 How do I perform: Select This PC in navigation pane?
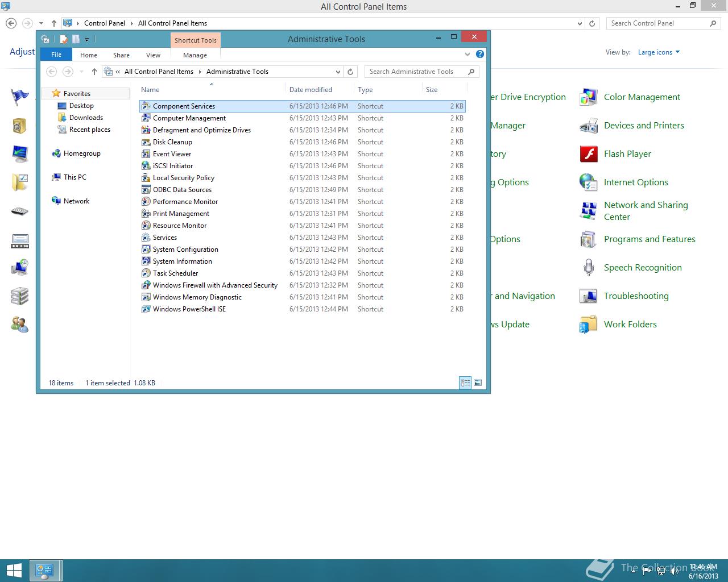click(75, 177)
